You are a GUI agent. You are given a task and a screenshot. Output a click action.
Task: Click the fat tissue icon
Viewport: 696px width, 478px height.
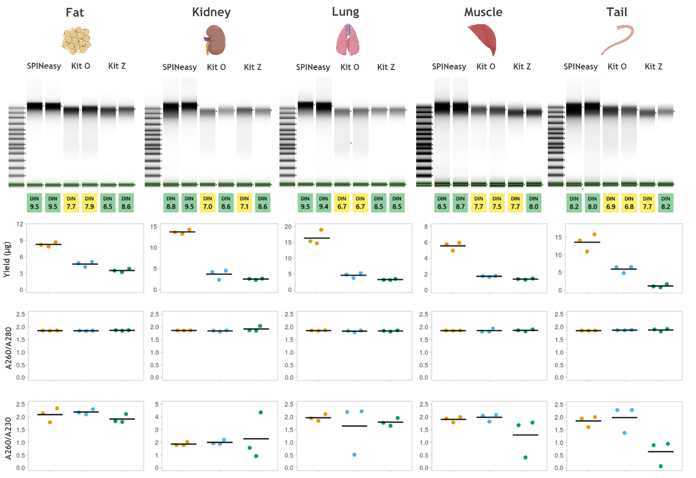click(76, 40)
